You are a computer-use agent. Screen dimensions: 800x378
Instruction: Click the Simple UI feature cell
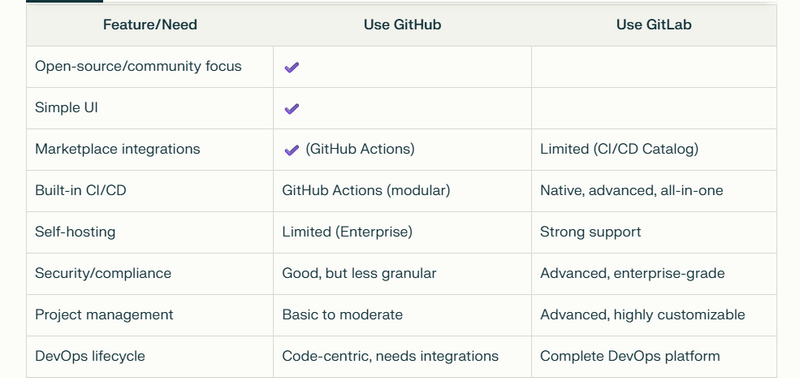[150, 108]
